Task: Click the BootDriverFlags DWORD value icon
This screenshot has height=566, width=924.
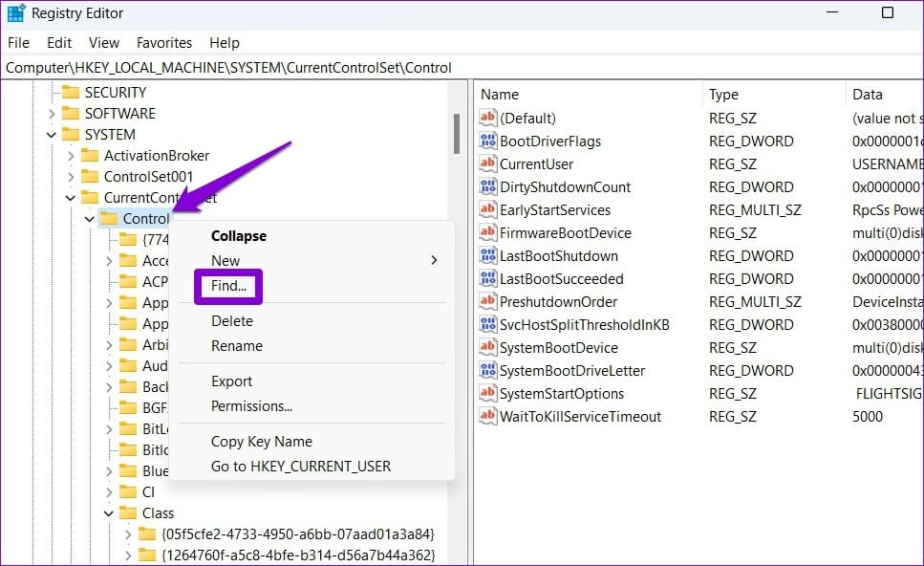Action: (x=488, y=141)
